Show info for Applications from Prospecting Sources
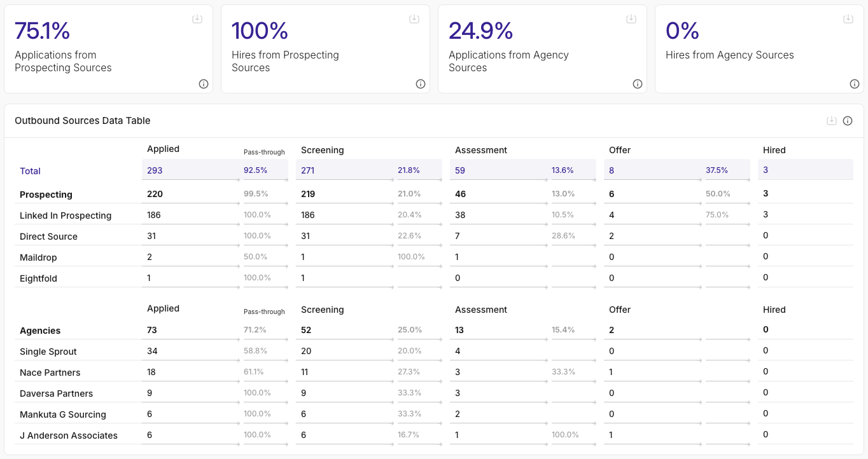 tap(204, 84)
